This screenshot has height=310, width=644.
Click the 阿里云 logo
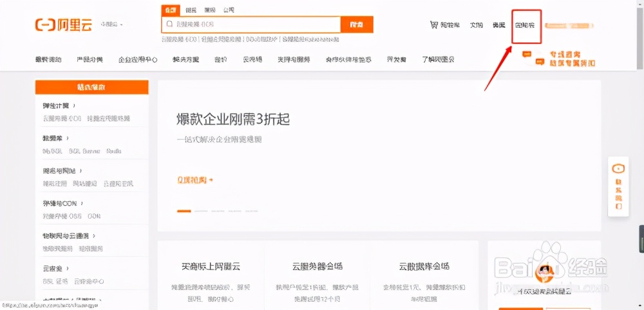click(64, 24)
